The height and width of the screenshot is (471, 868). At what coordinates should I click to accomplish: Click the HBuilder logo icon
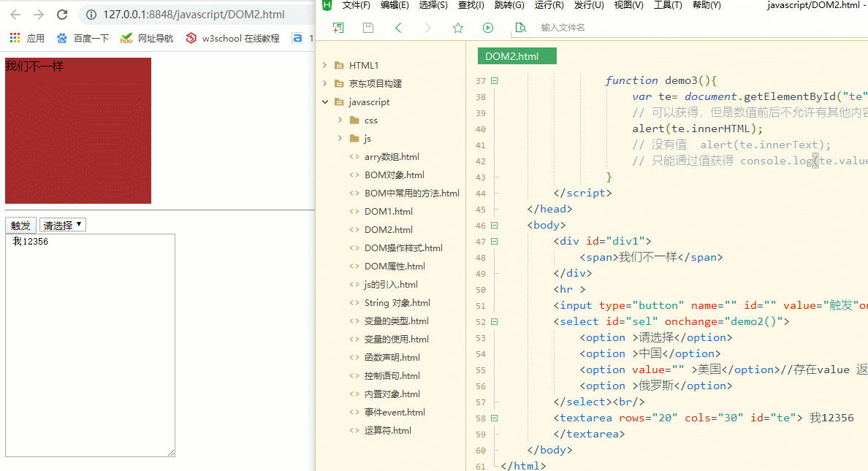coord(327,5)
